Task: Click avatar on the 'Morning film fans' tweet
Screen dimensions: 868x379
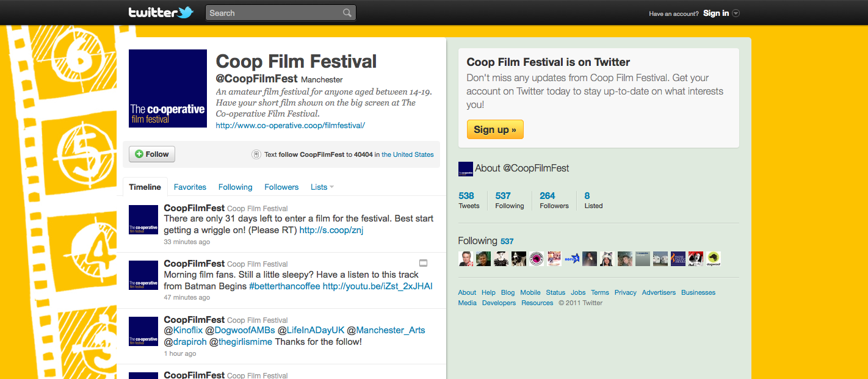Action: [x=143, y=276]
